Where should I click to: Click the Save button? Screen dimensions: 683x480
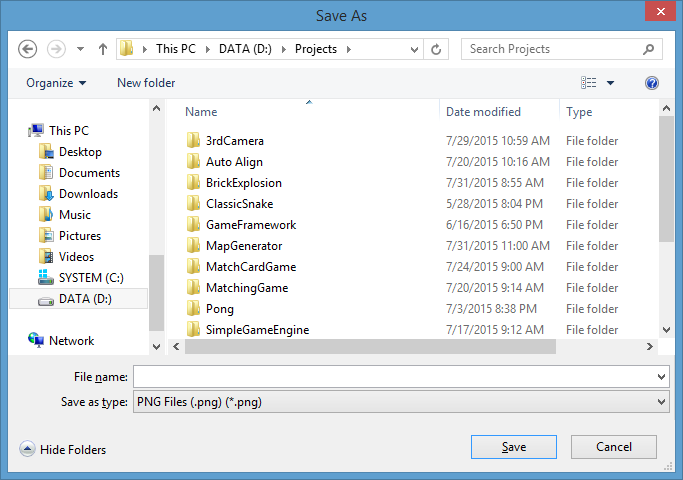[514, 447]
